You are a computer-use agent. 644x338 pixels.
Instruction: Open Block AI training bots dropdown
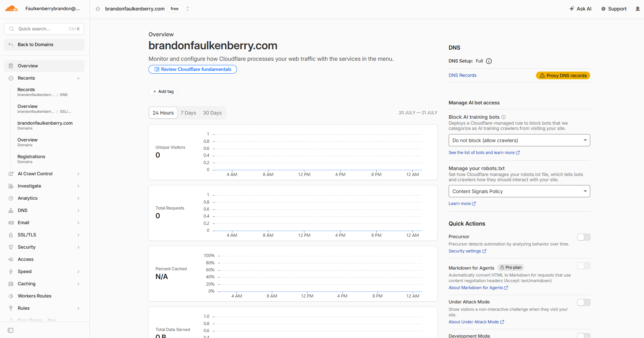coord(519,140)
